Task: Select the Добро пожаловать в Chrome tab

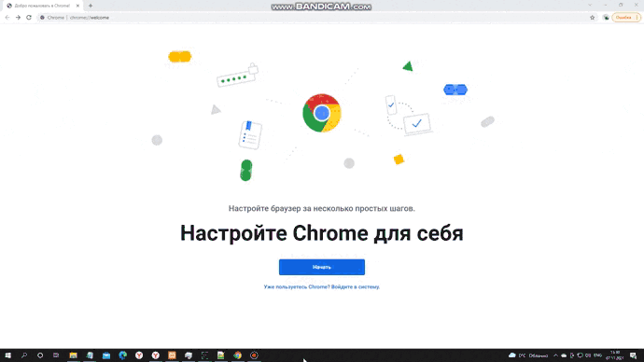Action: 43,6
